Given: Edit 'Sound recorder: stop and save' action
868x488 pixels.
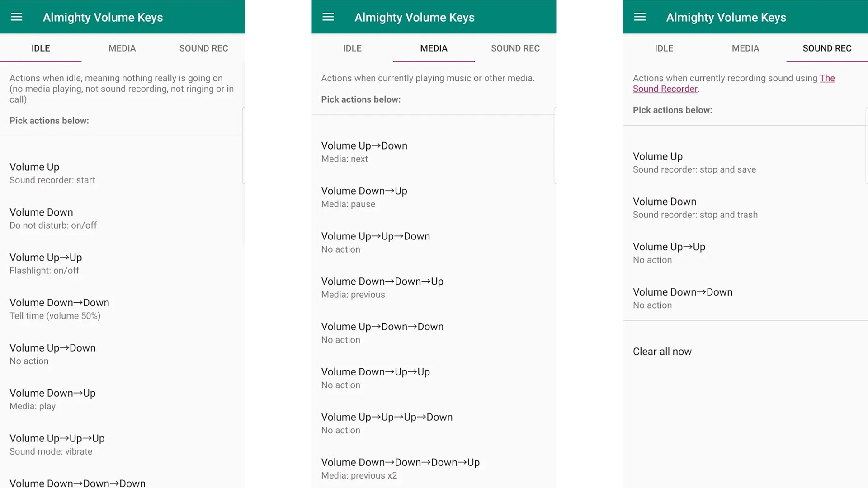Looking at the screenshot, I should point(694,163).
